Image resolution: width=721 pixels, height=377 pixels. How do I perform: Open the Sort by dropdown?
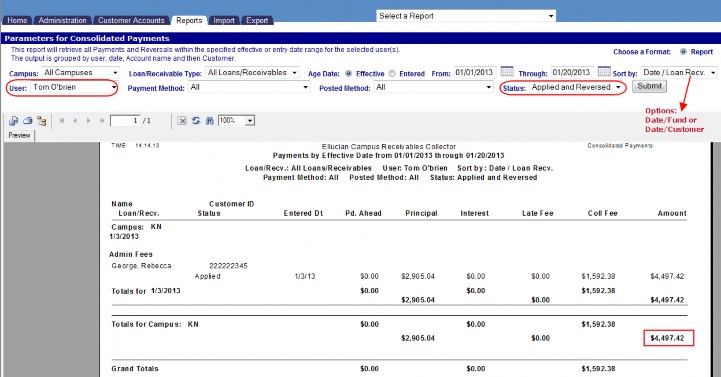tap(679, 73)
